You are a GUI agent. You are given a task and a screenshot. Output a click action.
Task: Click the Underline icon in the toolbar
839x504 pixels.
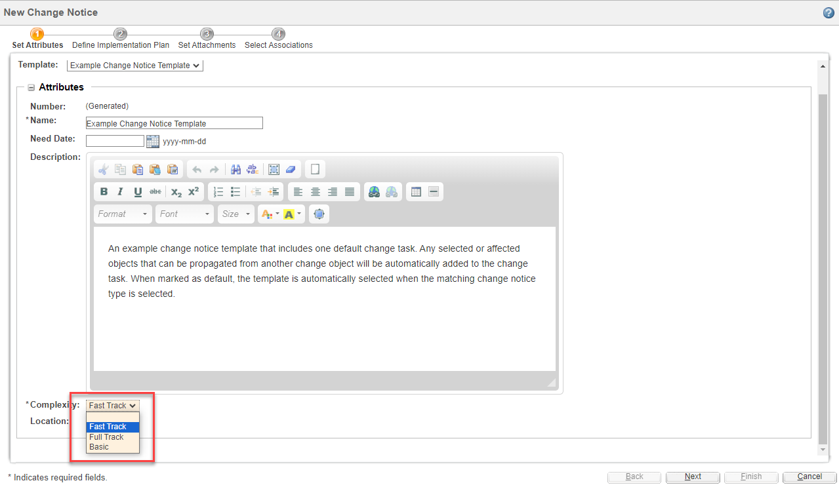pyautogui.click(x=138, y=191)
